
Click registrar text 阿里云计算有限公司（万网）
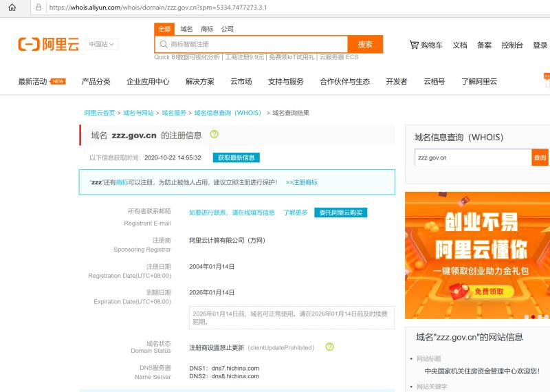click(228, 241)
